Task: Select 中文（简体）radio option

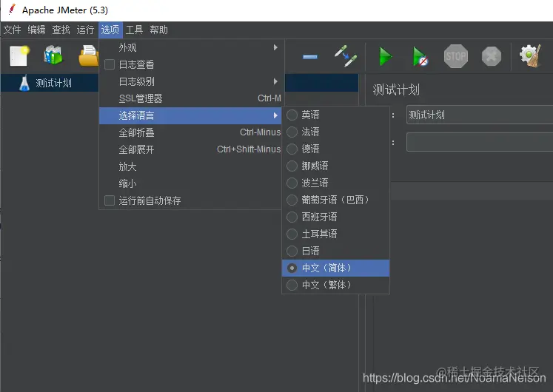Action: [x=336, y=268]
